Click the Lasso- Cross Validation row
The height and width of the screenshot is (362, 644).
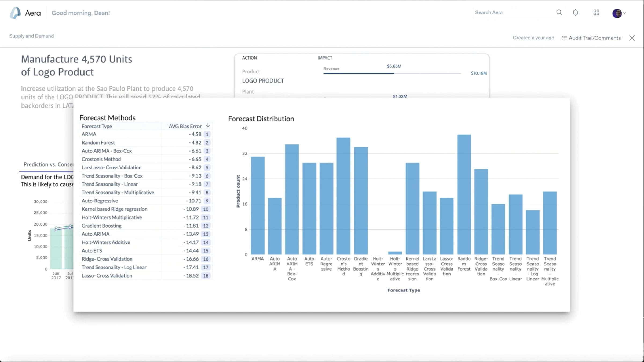point(107,276)
